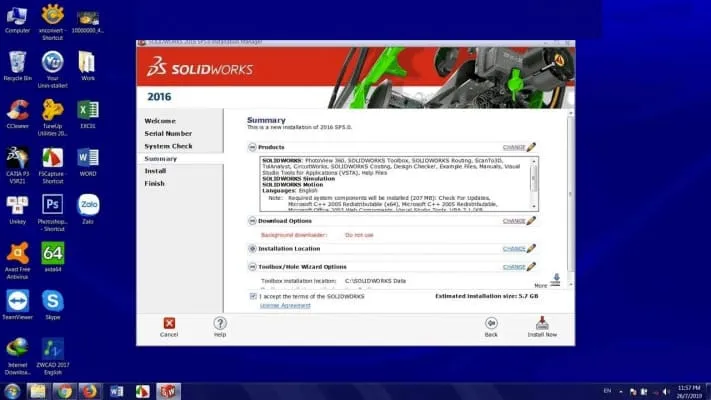Click the volume icon in system tray

click(x=666, y=392)
